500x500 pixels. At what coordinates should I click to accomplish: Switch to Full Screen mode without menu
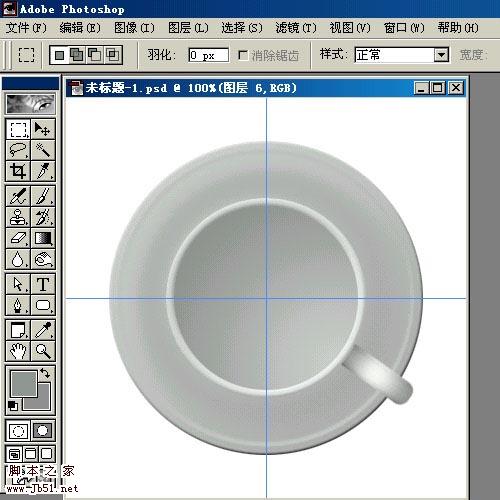click(47, 454)
